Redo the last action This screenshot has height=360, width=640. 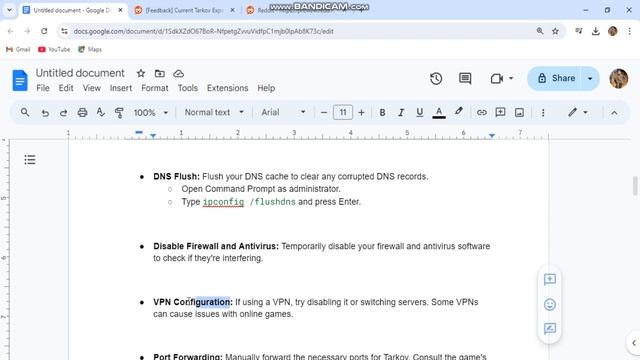coord(63,113)
